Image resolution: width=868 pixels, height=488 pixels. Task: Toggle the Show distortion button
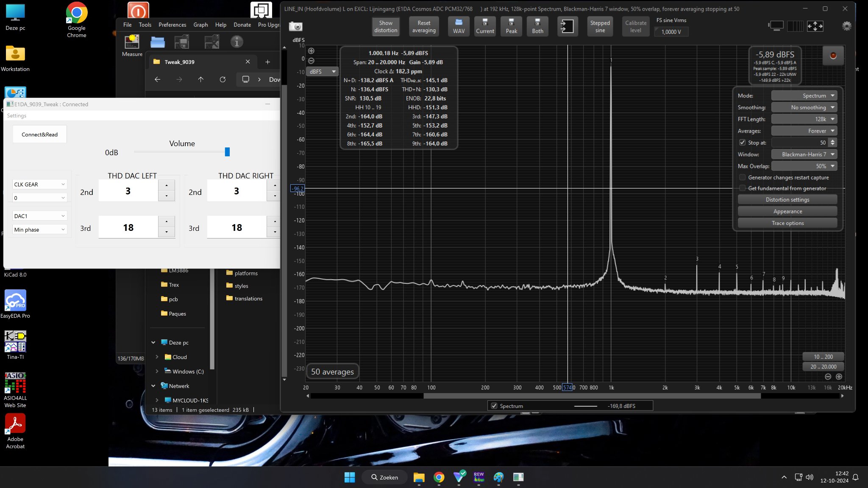coord(386,26)
